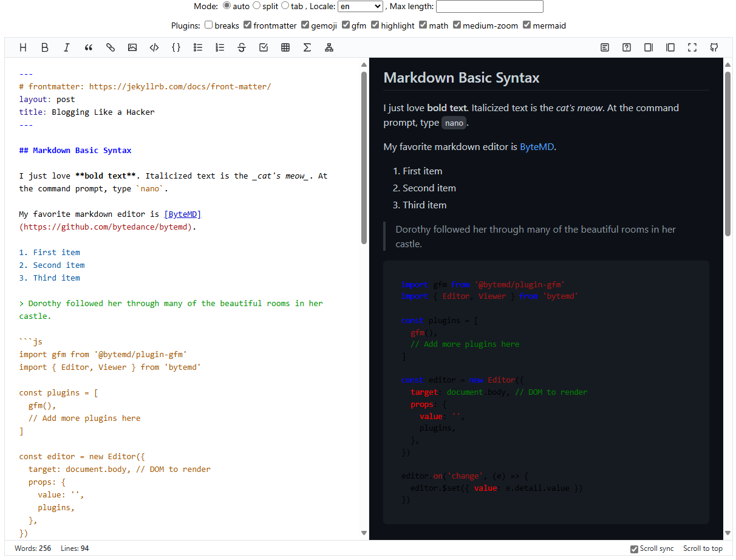
Task: Insert an image using picture icon
Action: coord(132,47)
